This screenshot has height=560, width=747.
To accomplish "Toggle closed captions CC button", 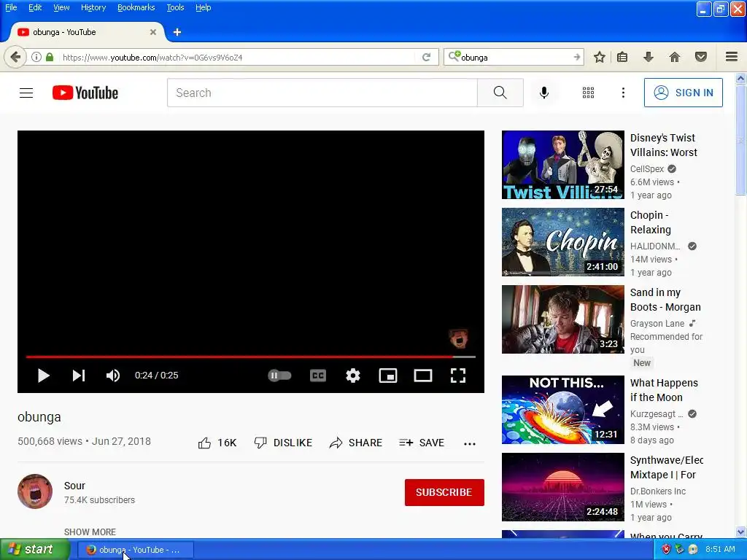I will tap(318, 376).
